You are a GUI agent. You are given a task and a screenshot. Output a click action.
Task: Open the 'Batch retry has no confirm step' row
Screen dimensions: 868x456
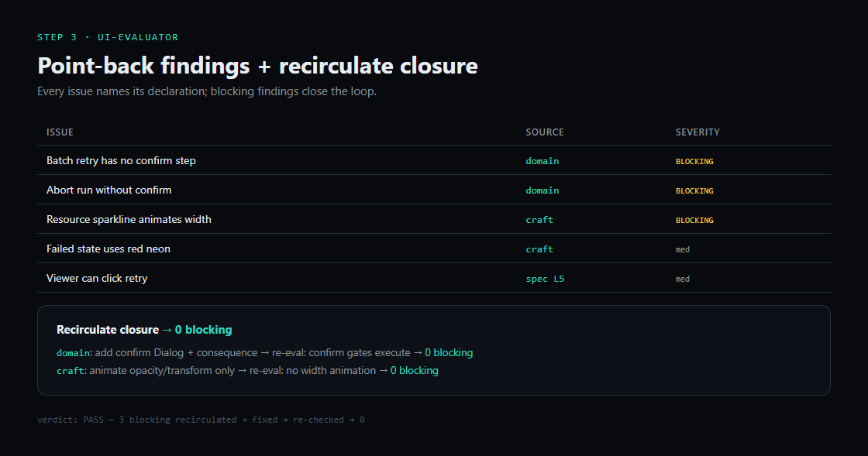[433, 160]
